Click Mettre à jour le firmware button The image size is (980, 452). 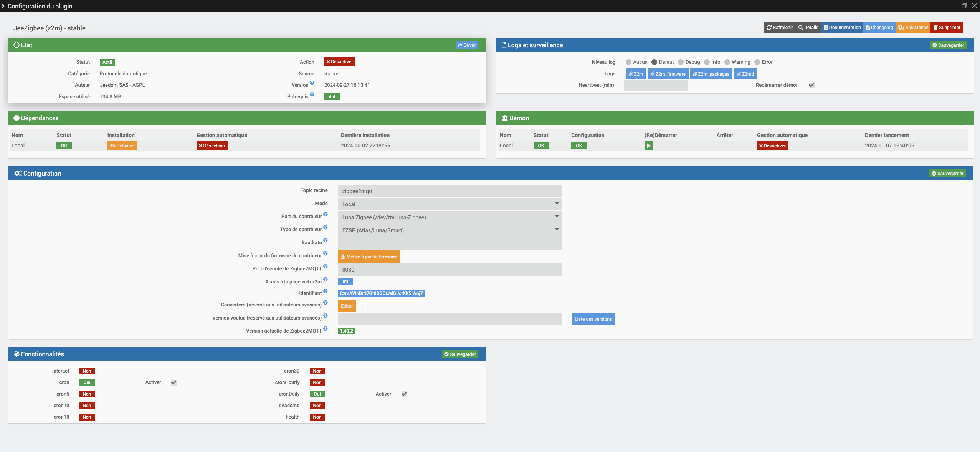click(x=369, y=257)
